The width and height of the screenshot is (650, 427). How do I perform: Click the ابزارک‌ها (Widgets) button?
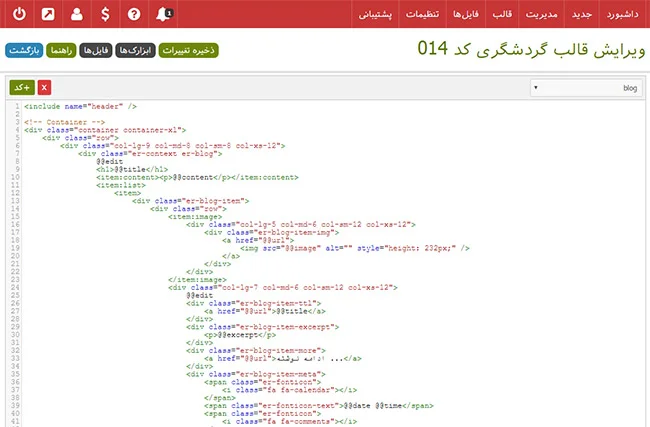(134, 50)
